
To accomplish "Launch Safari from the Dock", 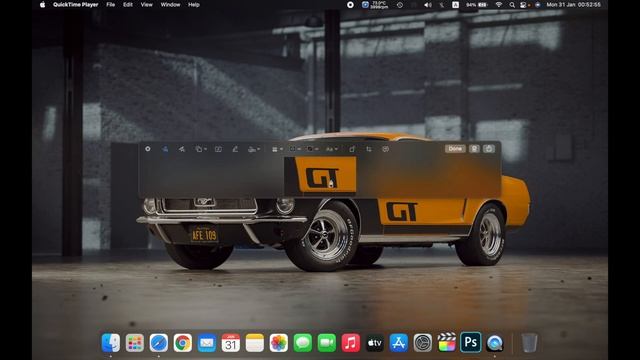I will tap(159, 342).
